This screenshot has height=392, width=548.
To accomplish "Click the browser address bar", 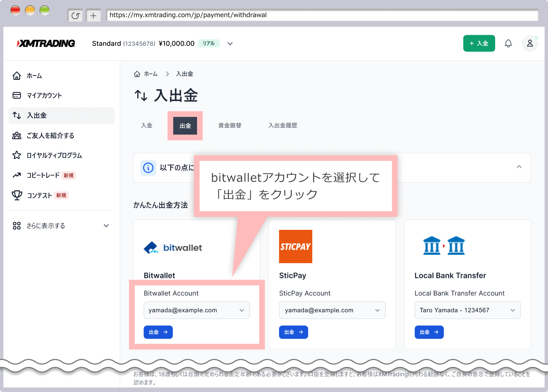I will (322, 15).
